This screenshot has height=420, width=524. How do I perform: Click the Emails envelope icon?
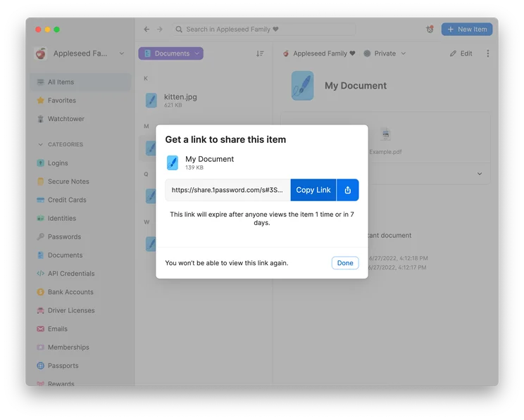coord(40,329)
